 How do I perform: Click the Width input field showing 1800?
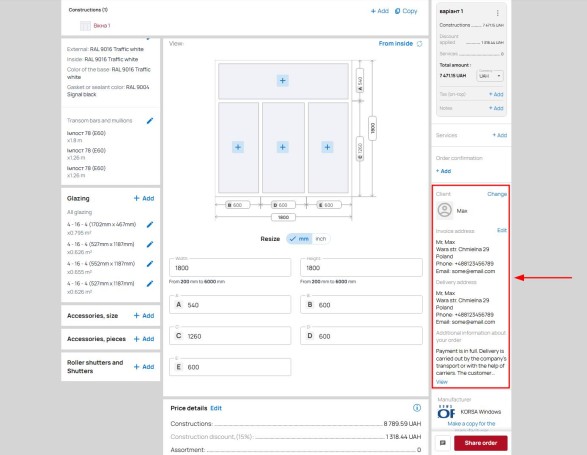tap(230, 267)
